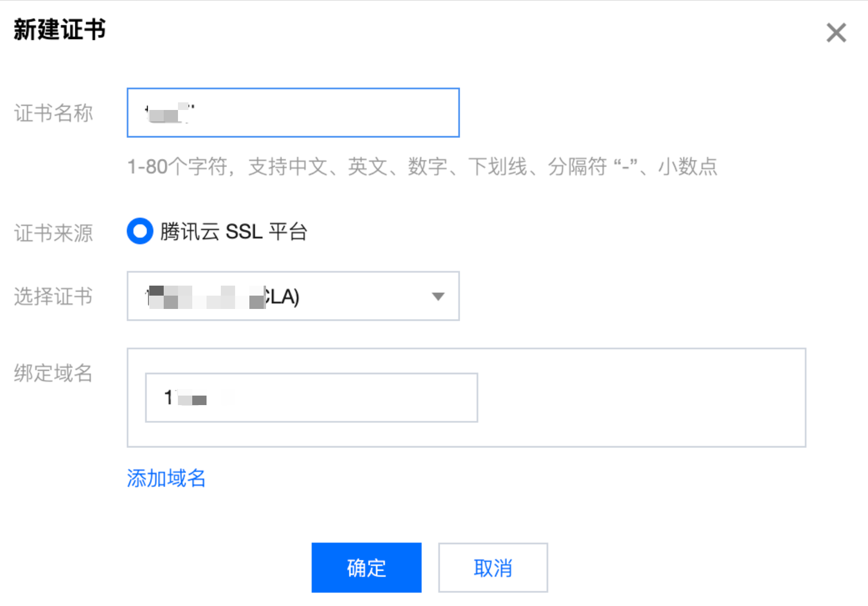
Task: Click the 证书来源 field label
Action: point(53,233)
